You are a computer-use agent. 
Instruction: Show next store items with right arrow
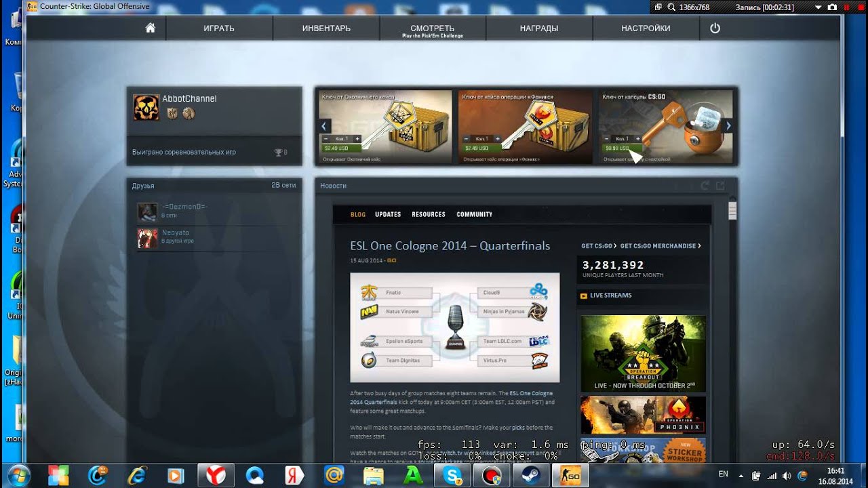728,125
